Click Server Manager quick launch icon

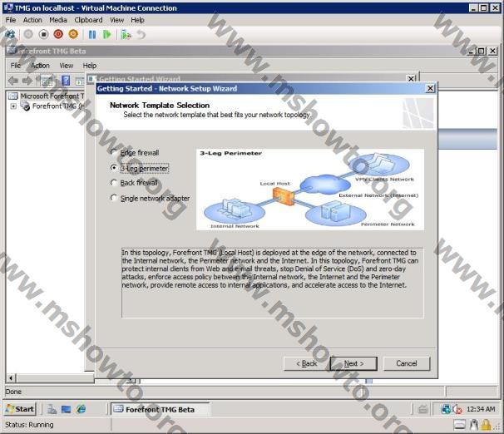[x=52, y=409]
